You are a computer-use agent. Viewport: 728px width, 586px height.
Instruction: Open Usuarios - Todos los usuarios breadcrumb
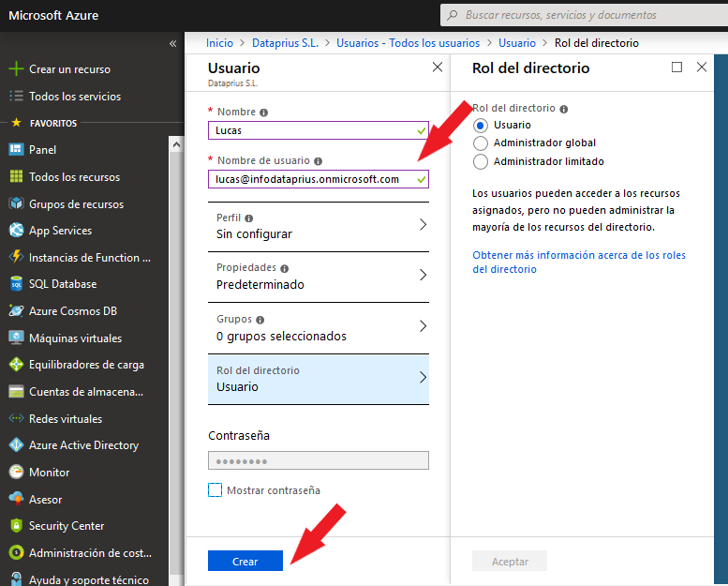[x=409, y=43]
